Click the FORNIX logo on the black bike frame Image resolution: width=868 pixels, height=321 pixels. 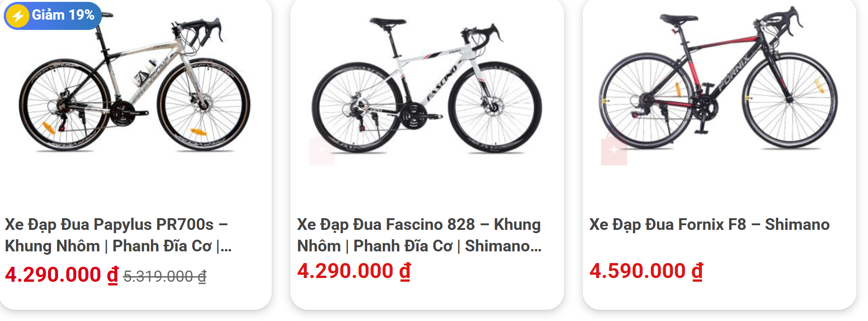pyautogui.click(x=733, y=72)
